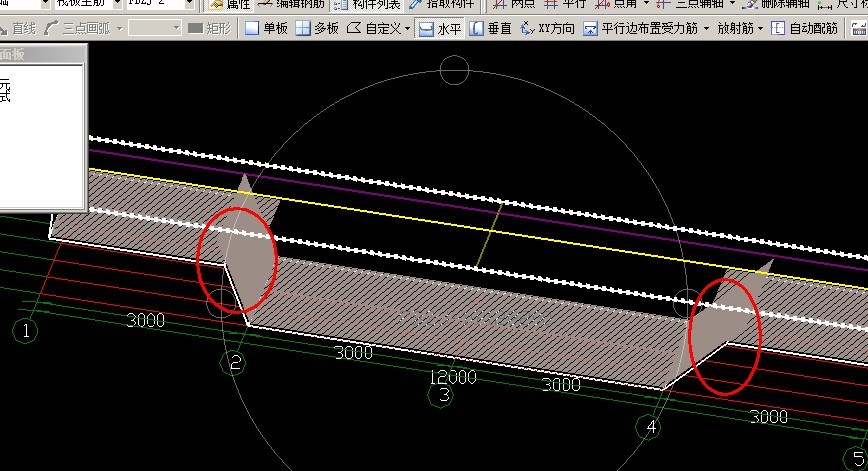Open 构件列表 component list
Screen dimensions: 868x471
click(367, 4)
